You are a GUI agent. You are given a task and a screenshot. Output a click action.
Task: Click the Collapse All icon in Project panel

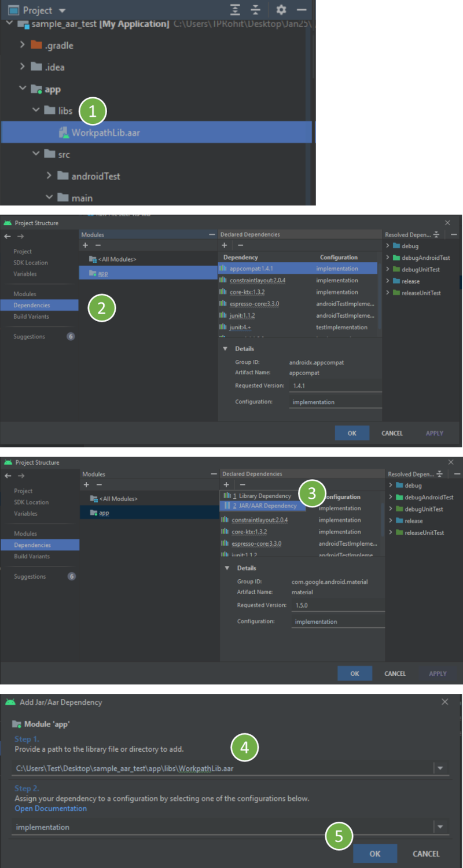tap(256, 10)
